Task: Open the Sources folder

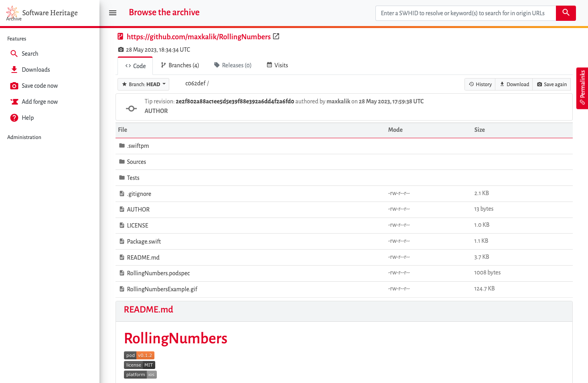Action: pyautogui.click(x=136, y=162)
